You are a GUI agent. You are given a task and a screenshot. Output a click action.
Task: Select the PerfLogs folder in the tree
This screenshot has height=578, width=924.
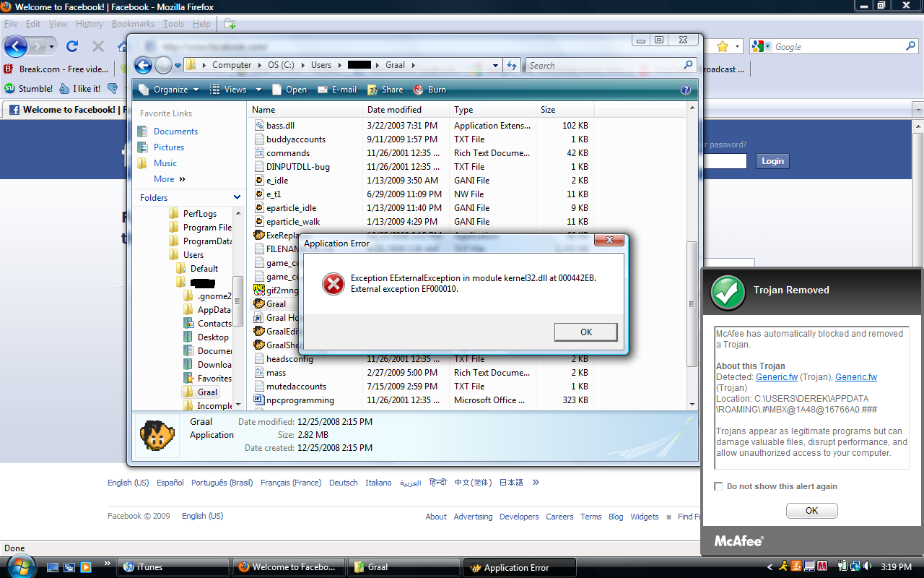click(192, 214)
